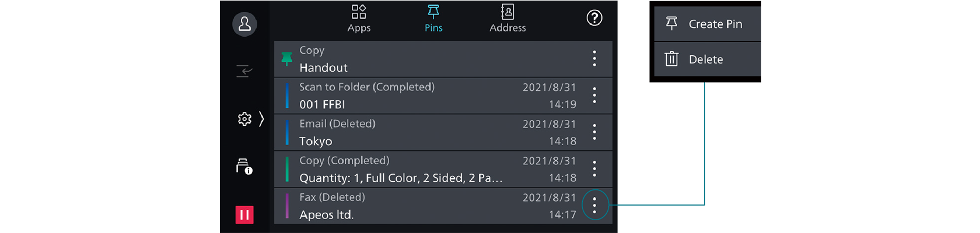Open the device information printer icon
Viewport: 980px width, 233px height.
point(244,167)
